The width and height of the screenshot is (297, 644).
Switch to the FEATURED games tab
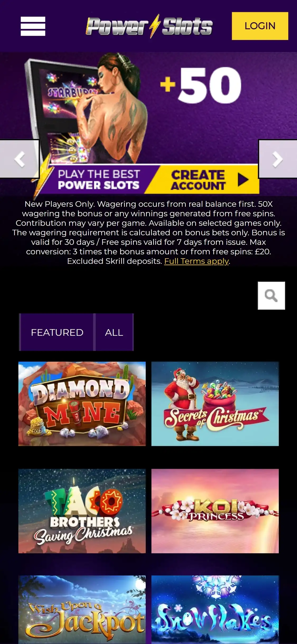pos(57,332)
